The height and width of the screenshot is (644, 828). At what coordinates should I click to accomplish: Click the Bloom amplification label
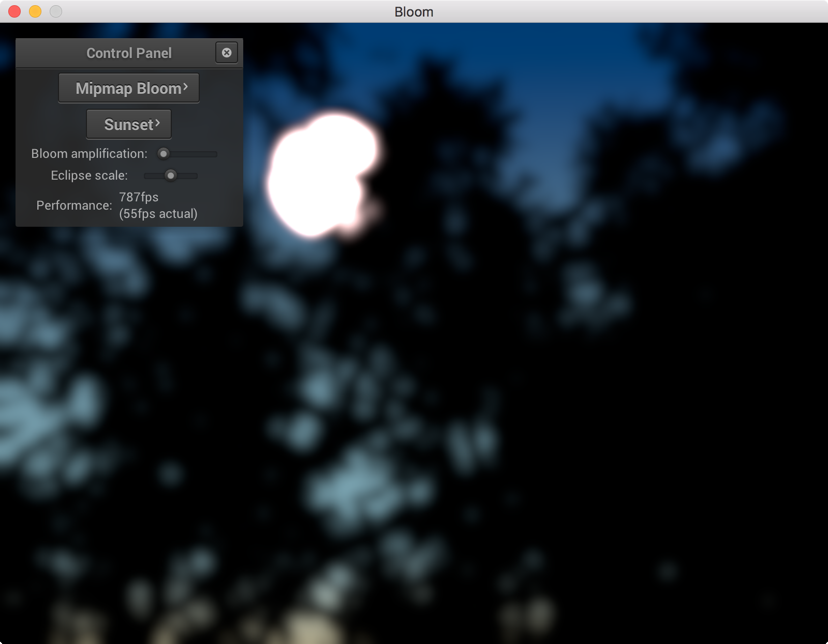89,154
